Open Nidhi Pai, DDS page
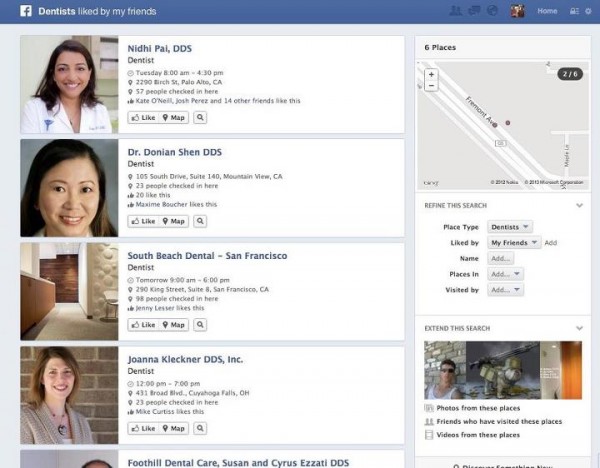This screenshot has height=468, width=600. coord(160,49)
